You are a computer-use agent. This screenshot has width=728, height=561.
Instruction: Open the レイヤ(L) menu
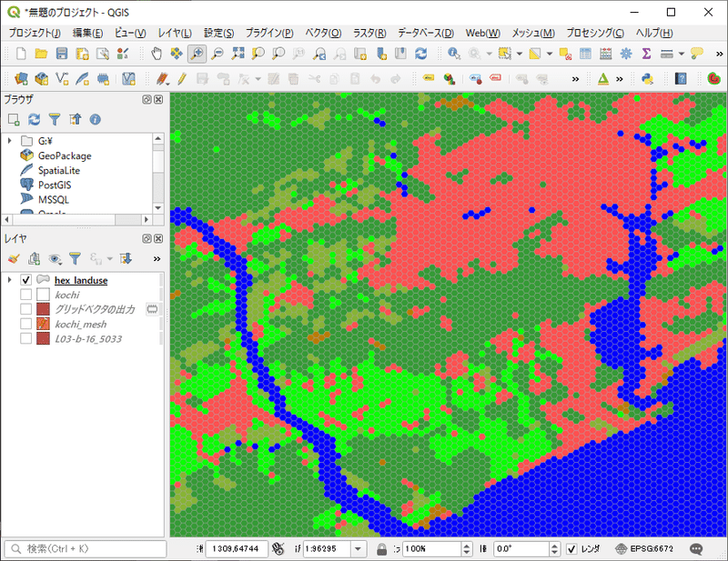tap(175, 33)
